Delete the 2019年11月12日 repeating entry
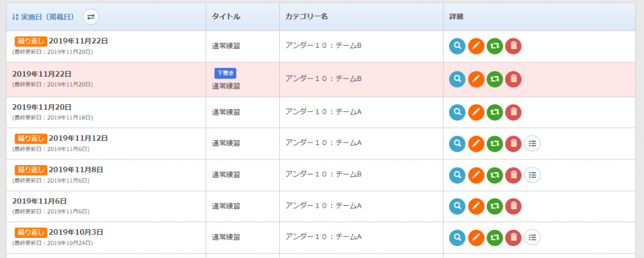The image size is (644, 258). pos(513,144)
